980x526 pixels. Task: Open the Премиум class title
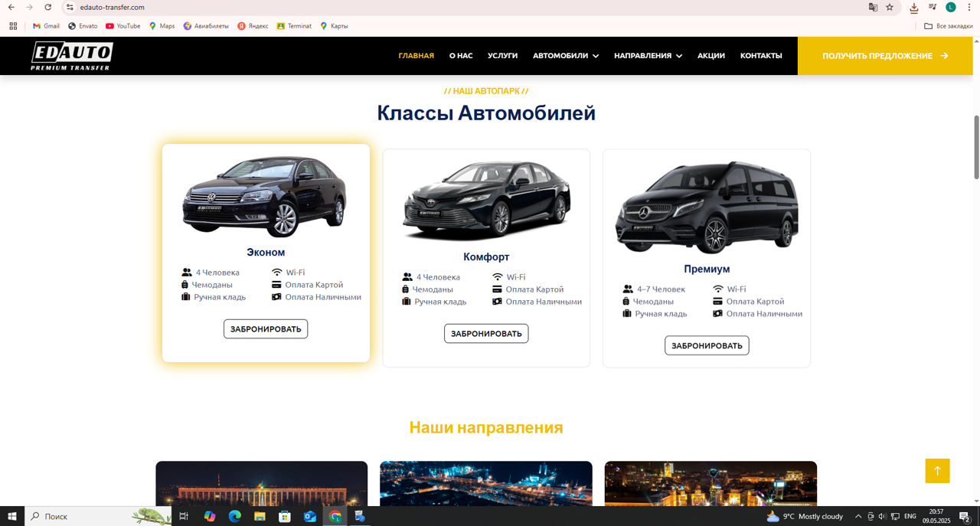(x=707, y=269)
